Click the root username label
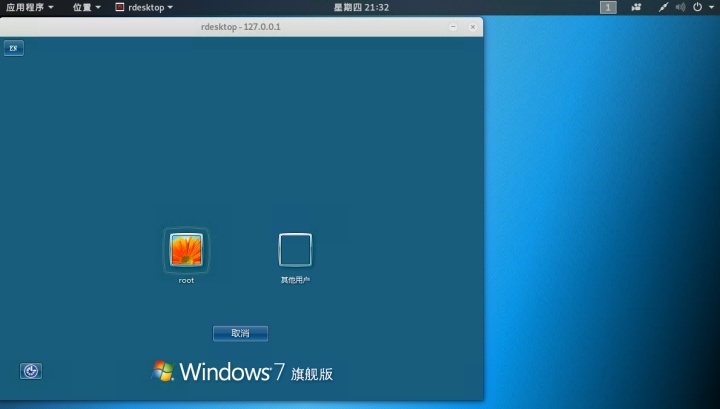Image resolution: width=720 pixels, height=409 pixels. point(186,280)
